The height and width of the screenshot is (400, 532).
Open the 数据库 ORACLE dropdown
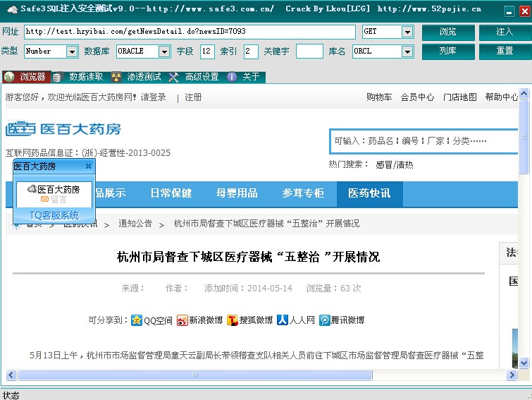click(x=164, y=51)
